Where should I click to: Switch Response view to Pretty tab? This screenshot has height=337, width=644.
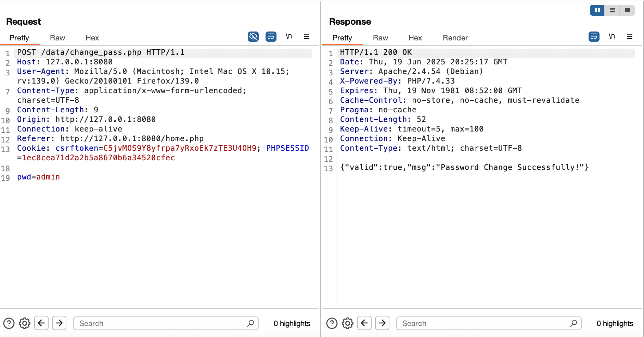(x=342, y=38)
